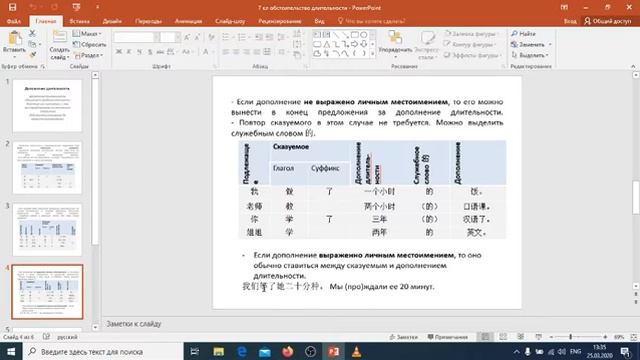Screen dimensions: 640x360
Task: Click the bulleted list icon
Action: [226, 38]
